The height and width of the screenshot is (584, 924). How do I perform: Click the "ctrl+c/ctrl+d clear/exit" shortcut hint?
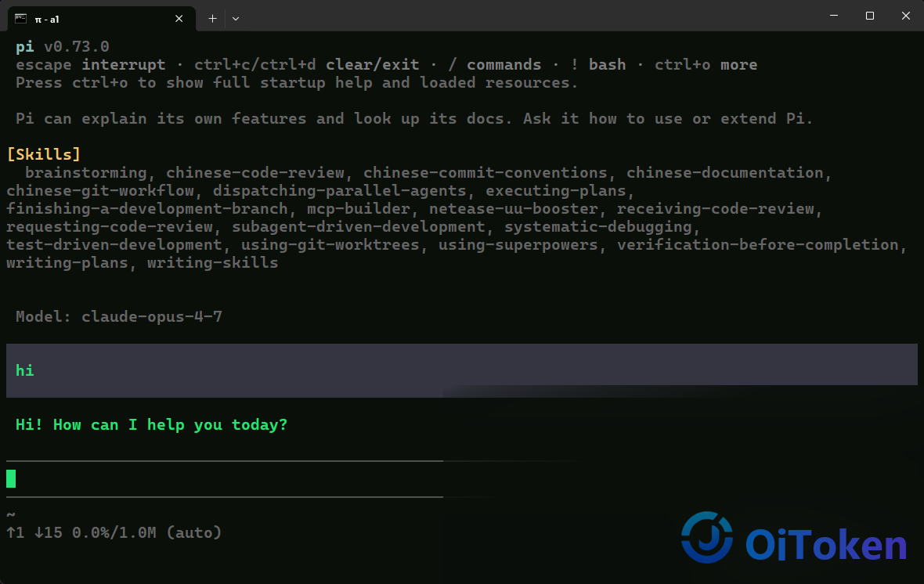click(307, 65)
